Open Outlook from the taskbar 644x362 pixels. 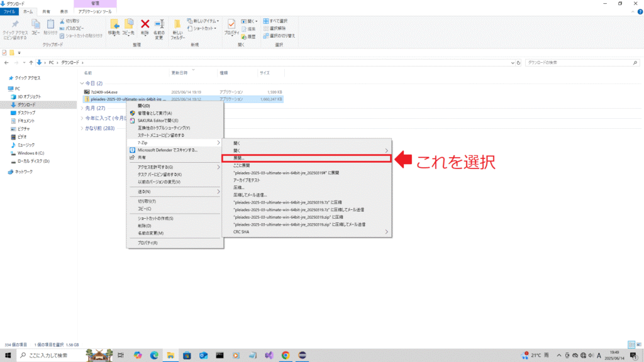click(203, 356)
